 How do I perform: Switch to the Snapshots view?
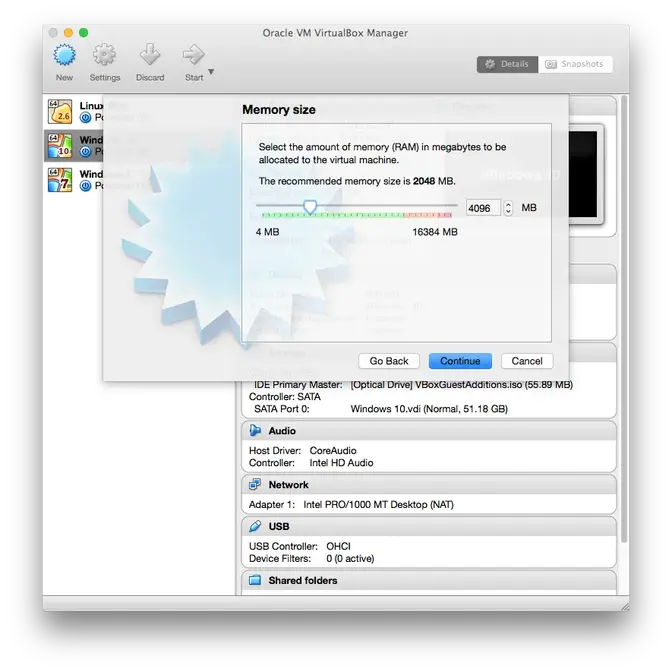(575, 64)
